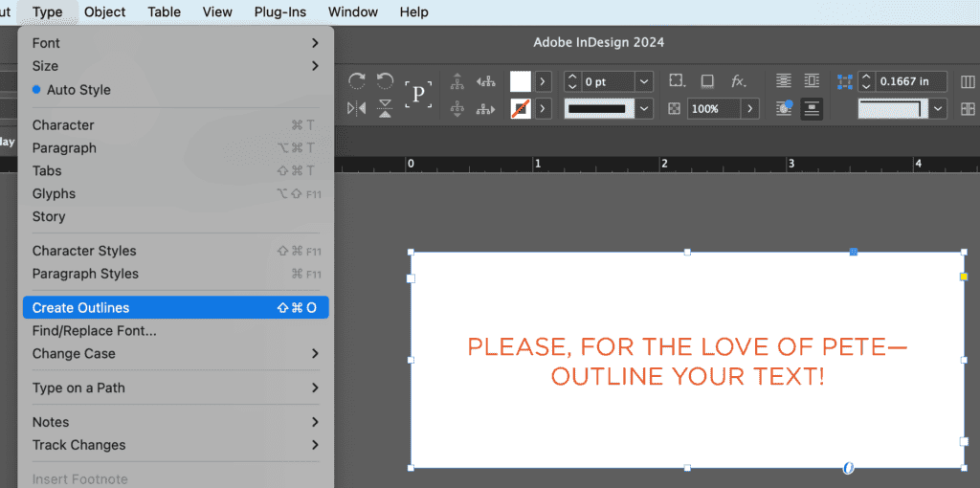This screenshot has height=488, width=980.
Task: Choose Character from the Type menu
Action: pyautogui.click(x=176, y=125)
